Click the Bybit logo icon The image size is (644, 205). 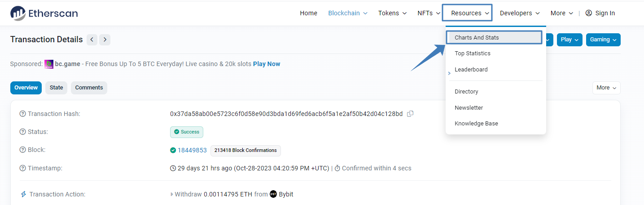[x=273, y=194]
